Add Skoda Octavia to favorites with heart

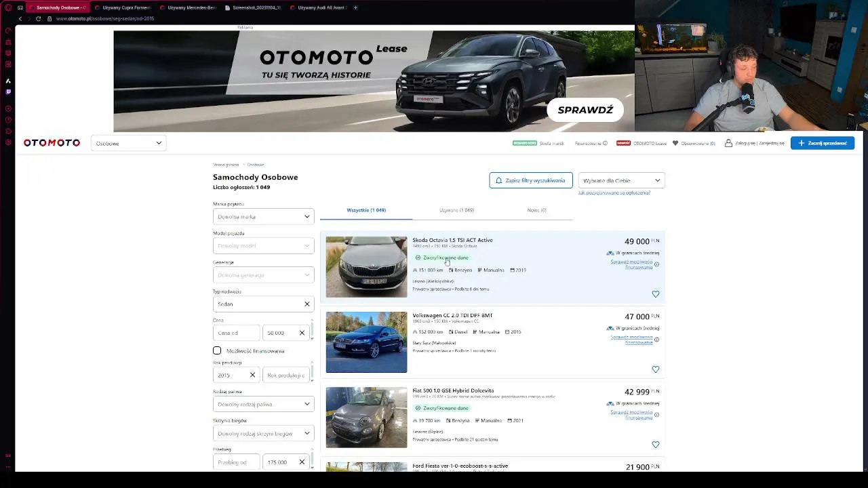655,294
